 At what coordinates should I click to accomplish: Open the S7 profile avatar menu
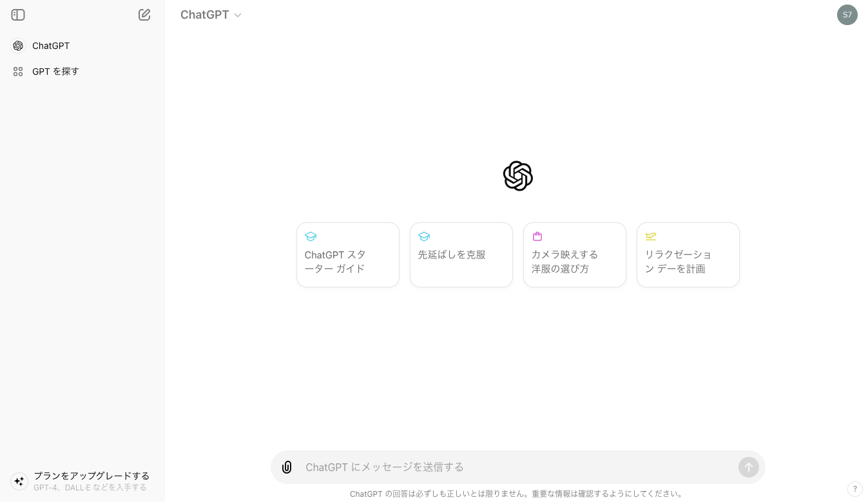tap(847, 14)
